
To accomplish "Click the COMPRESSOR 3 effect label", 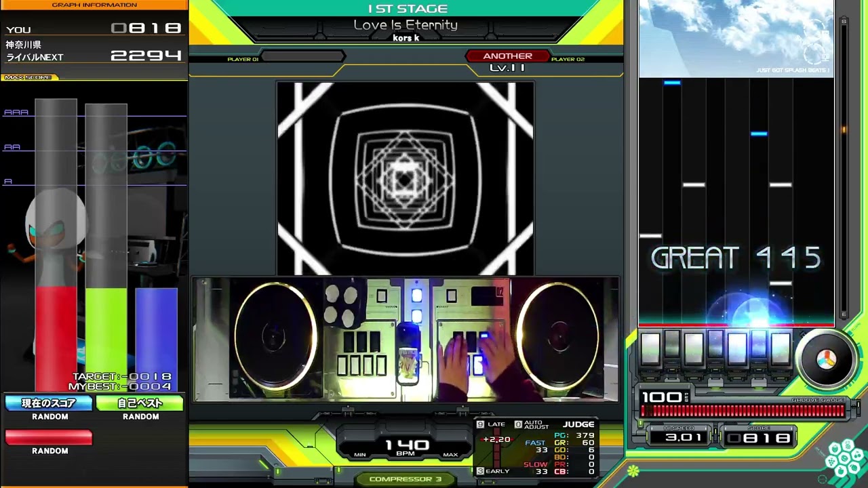I will pos(405,479).
